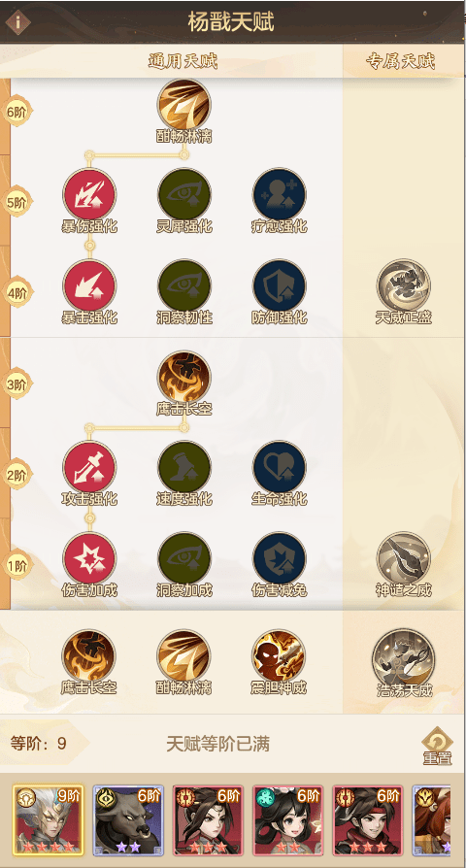466x868 pixels.
Task: Tap the 鹰击长空 talent at tier 3
Action: [x=184, y=378]
